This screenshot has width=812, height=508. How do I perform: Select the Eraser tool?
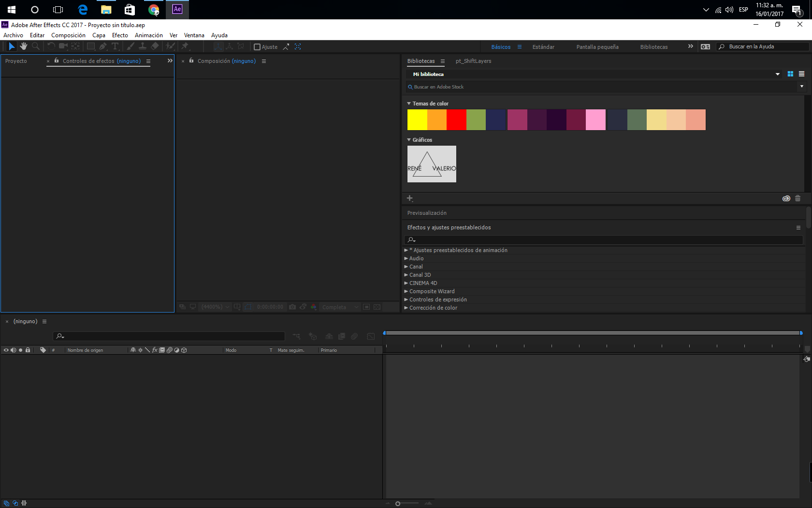155,46
